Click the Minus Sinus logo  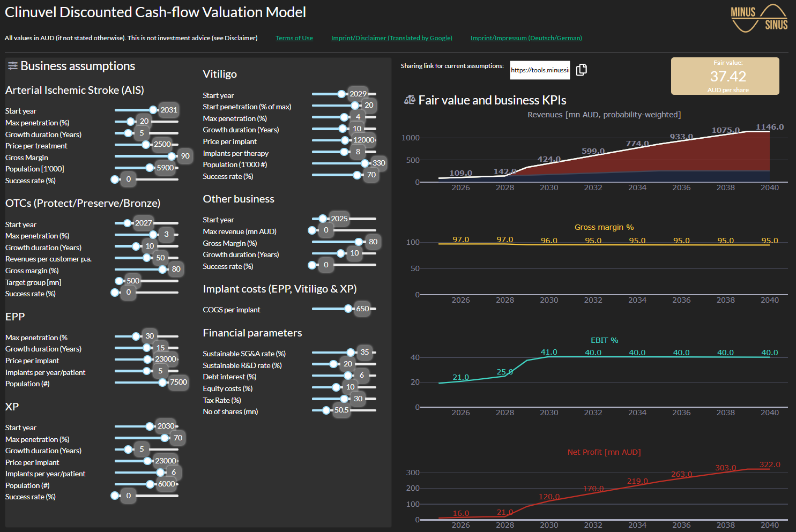point(758,18)
